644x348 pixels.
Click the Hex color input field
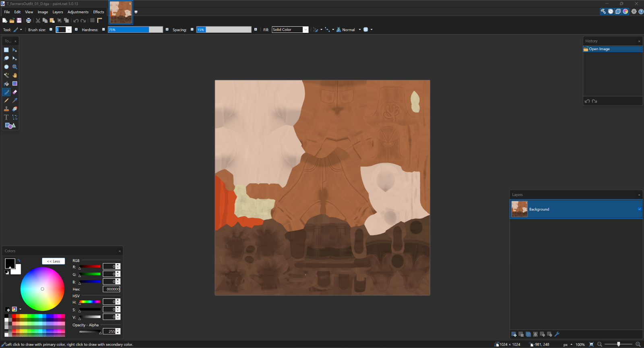(111, 289)
